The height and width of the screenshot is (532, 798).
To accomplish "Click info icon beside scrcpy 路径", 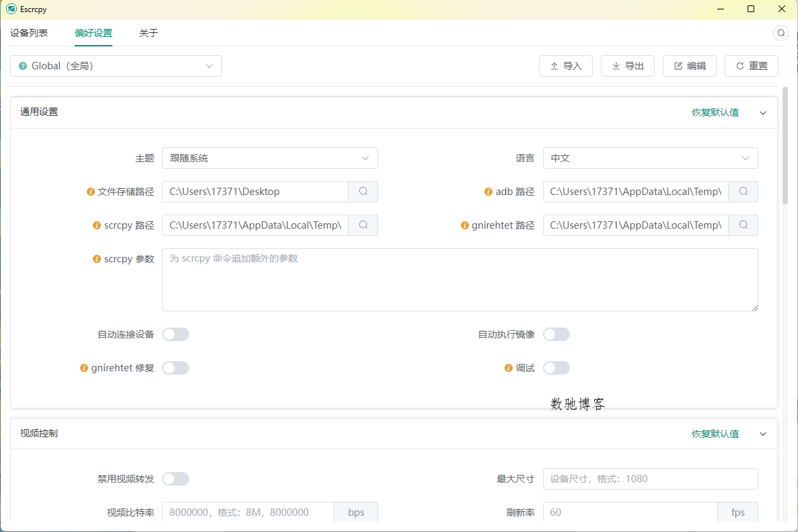I will (x=97, y=225).
